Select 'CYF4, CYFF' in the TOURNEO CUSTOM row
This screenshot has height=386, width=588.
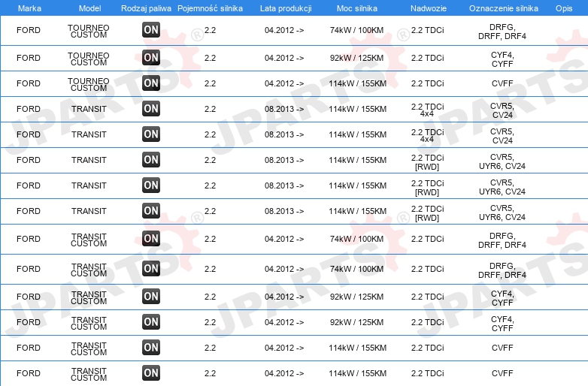click(502, 59)
